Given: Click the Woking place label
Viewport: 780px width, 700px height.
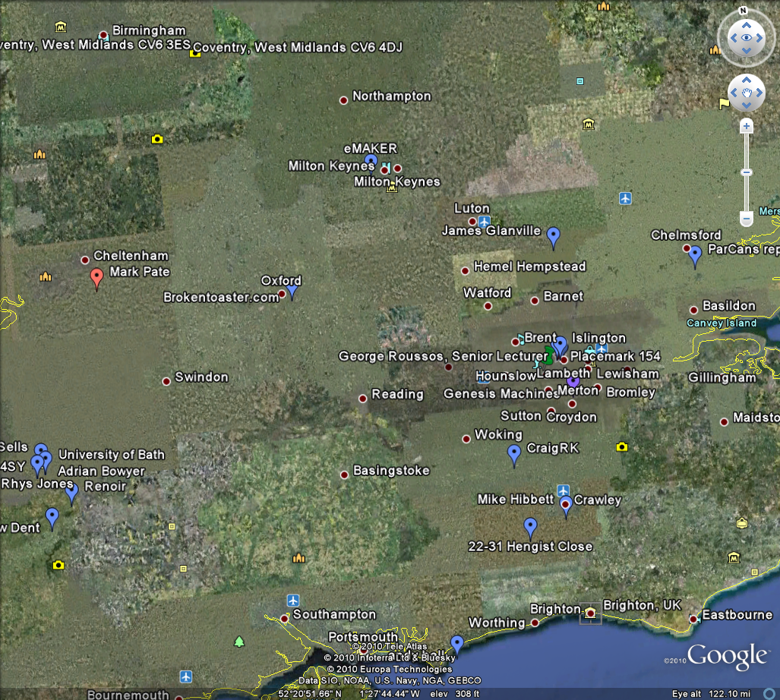Looking at the screenshot, I should tap(498, 434).
